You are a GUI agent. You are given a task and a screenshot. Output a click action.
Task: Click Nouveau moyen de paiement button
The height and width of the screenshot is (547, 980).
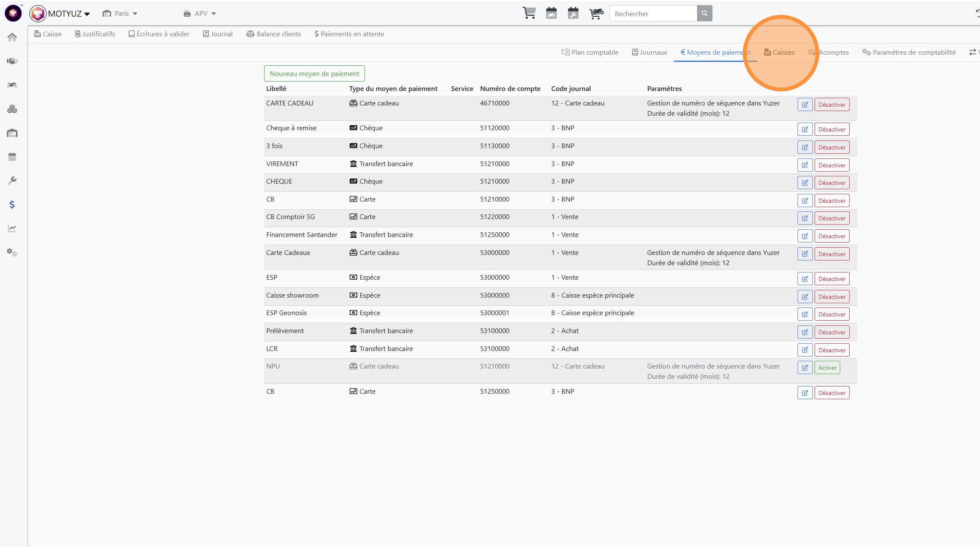click(x=314, y=73)
